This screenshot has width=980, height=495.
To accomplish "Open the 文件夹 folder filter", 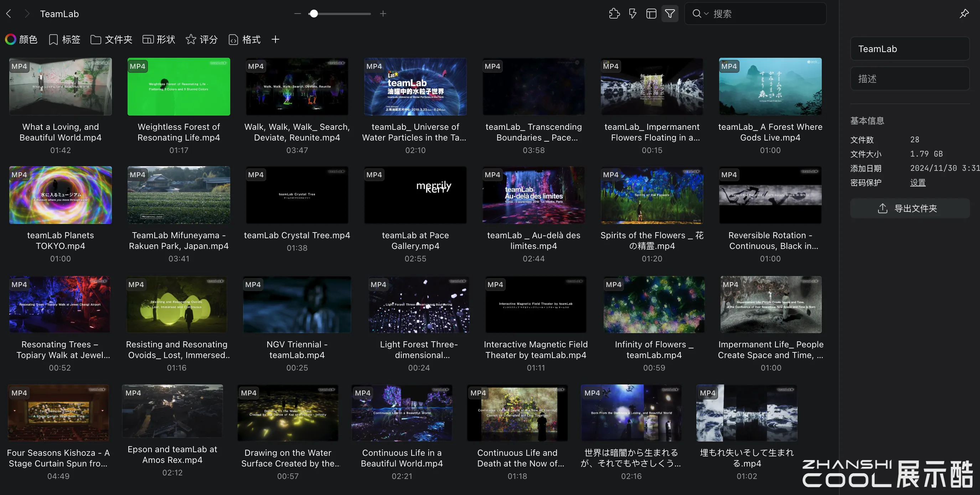I will tap(111, 39).
